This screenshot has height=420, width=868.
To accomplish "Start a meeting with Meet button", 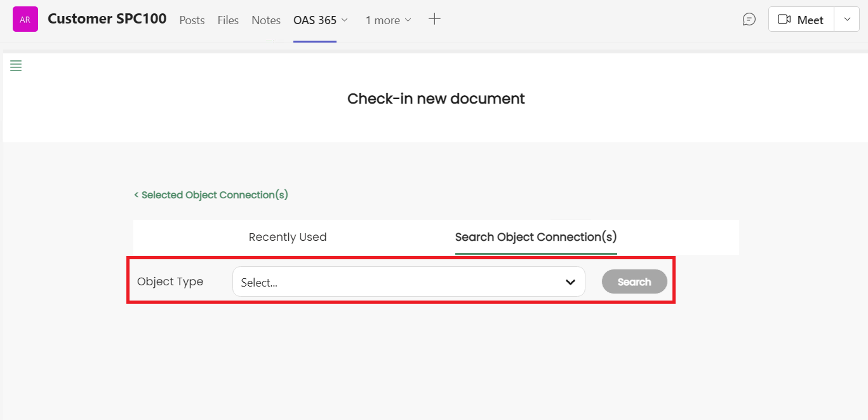I will [801, 20].
